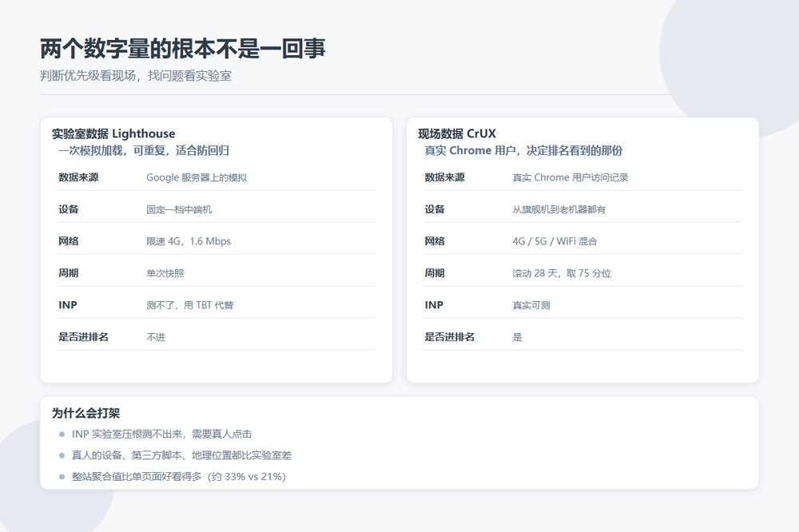Click the heading 实验室数据 Lighthouse
Image resolution: width=799 pixels, height=532 pixels.
click(x=113, y=133)
